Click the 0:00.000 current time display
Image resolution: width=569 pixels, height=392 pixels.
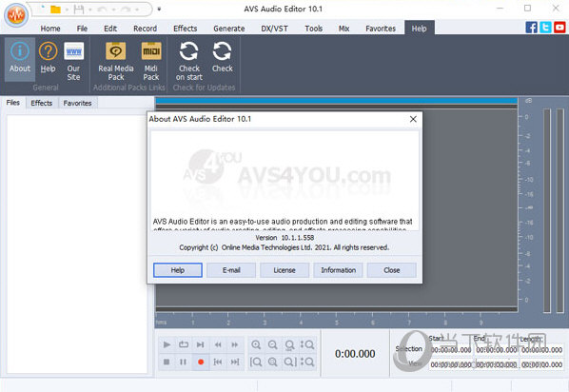[x=355, y=354]
